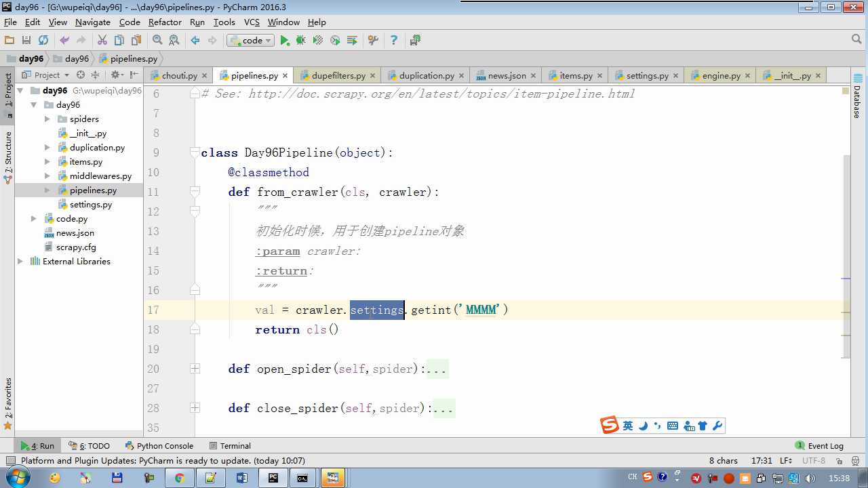Click the run-with-list icon after profile
The width and height of the screenshot is (868, 488).
coord(352,41)
